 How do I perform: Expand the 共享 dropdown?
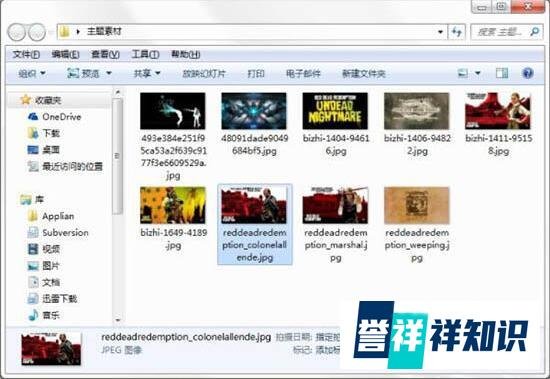(147, 73)
